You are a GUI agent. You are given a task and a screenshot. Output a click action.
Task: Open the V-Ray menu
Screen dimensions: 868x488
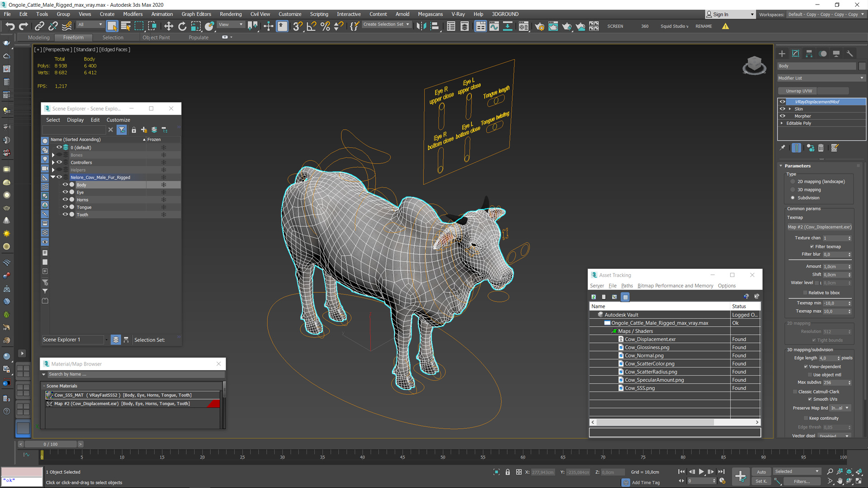click(458, 14)
